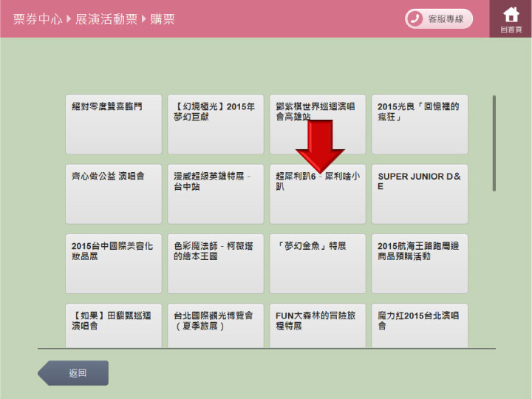Image resolution: width=532 pixels, height=399 pixels.
Task: Open the 客服專線 customer service hotline
Action: [x=438, y=18]
